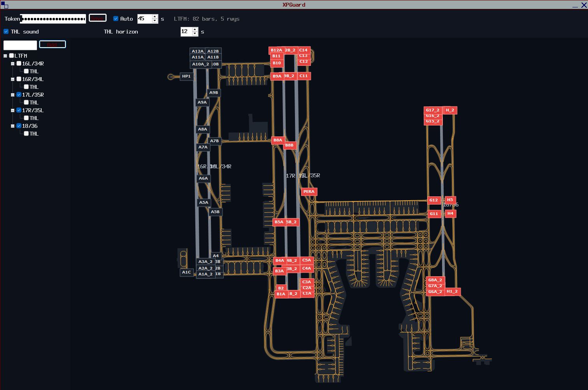Image resolution: width=588 pixels, height=390 pixels.
Task: Select the red B12A stop bar marker
Action: (277, 50)
